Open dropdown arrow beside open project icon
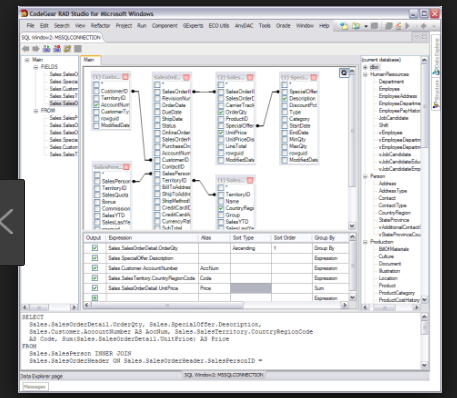Screen dimensions: 457x398 (366, 26)
